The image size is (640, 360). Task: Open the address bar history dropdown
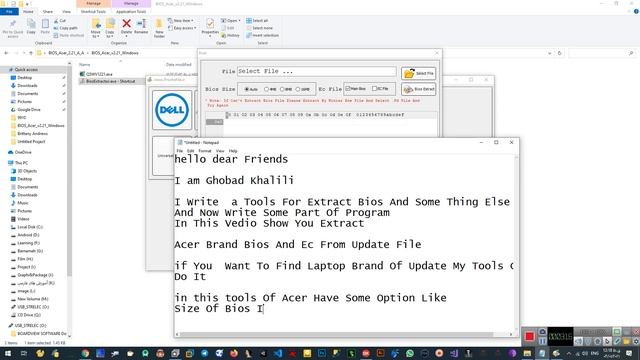[550, 53]
